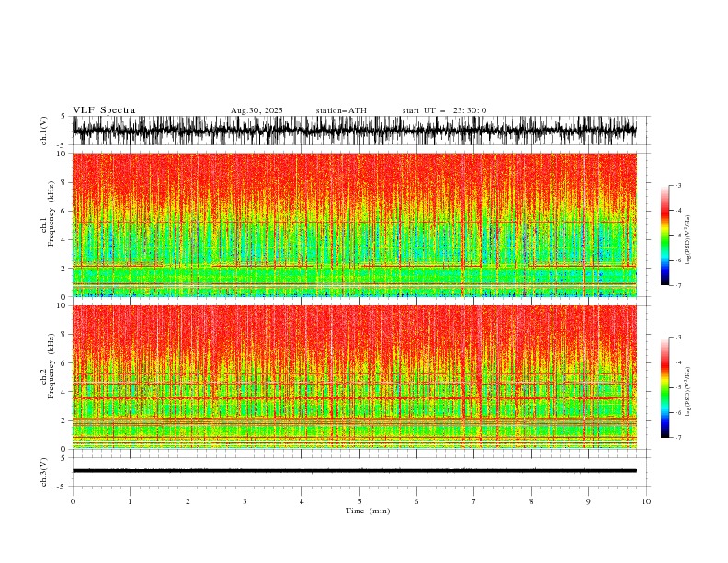Click the ch.2 'Frequency (kHz)' axis label
This screenshot has width=728, height=563.
(x=51, y=366)
